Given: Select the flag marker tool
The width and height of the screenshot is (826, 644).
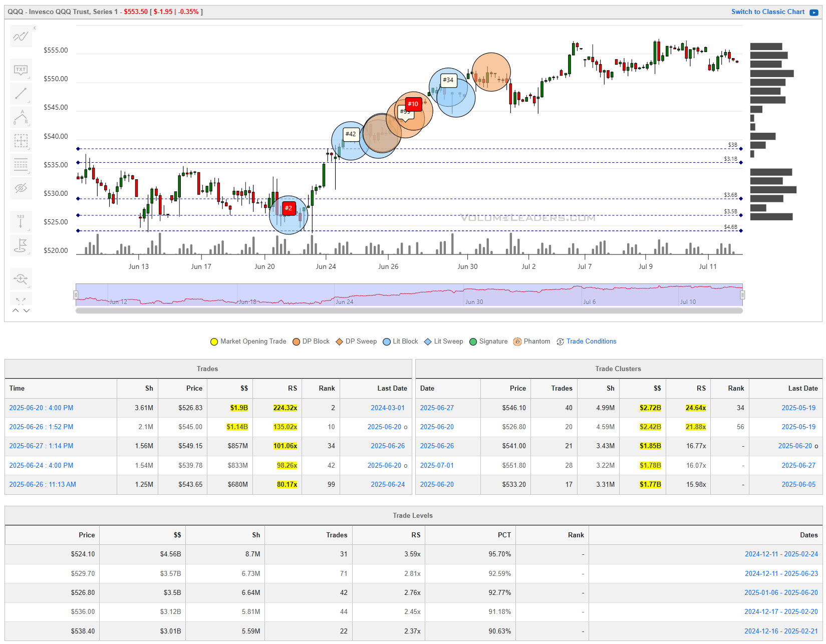Looking at the screenshot, I should (21, 245).
